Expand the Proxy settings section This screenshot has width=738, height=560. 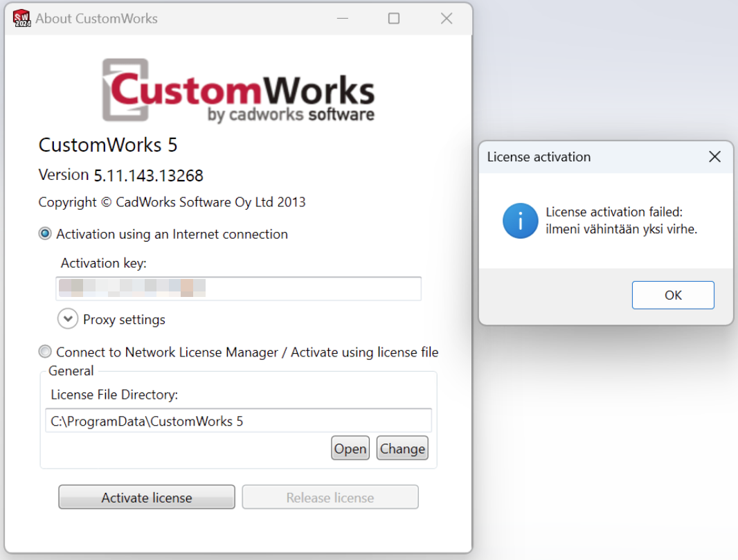[x=68, y=319]
